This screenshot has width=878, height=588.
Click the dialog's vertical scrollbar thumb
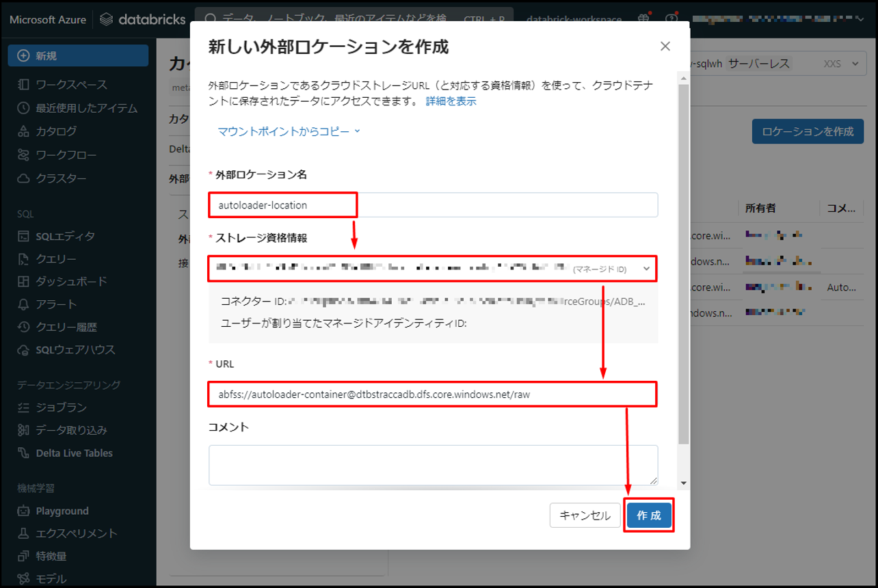coord(684,264)
